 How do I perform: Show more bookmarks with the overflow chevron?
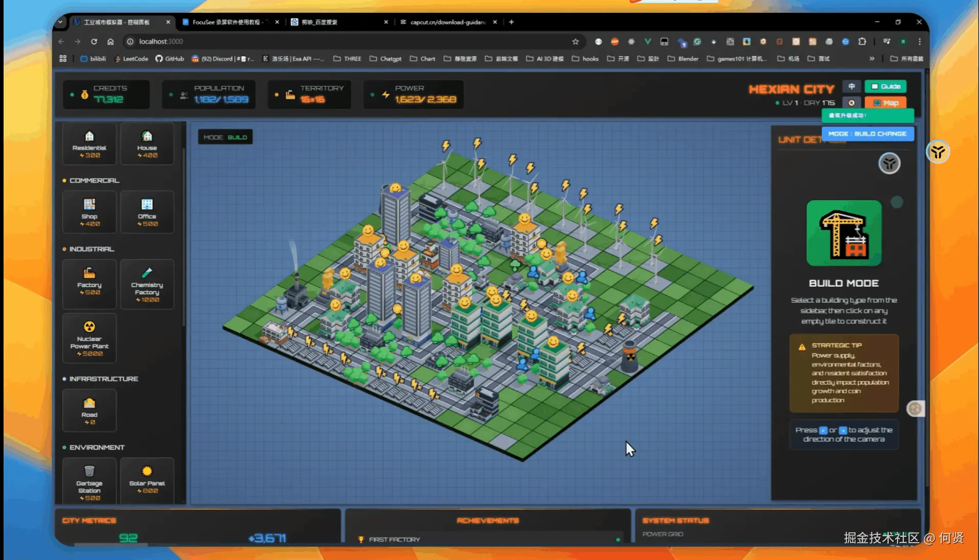(x=872, y=59)
